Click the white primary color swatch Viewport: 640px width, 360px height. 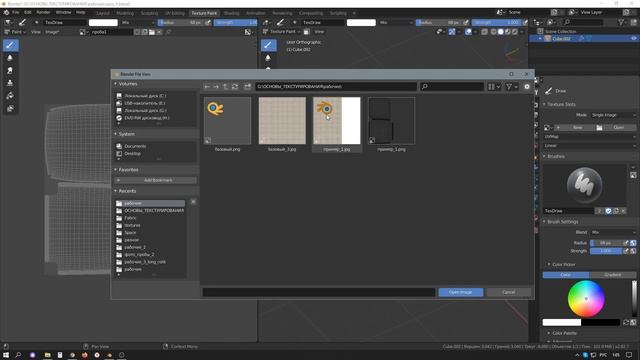pyautogui.click(x=562, y=322)
